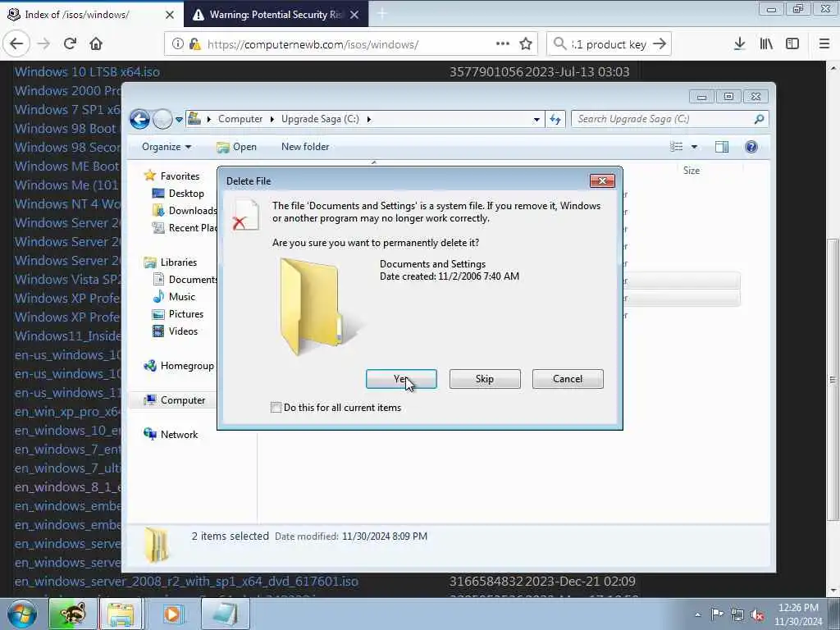The height and width of the screenshot is (630, 840).
Task: Click the site information icon in the URL bar
Action: click(x=178, y=44)
